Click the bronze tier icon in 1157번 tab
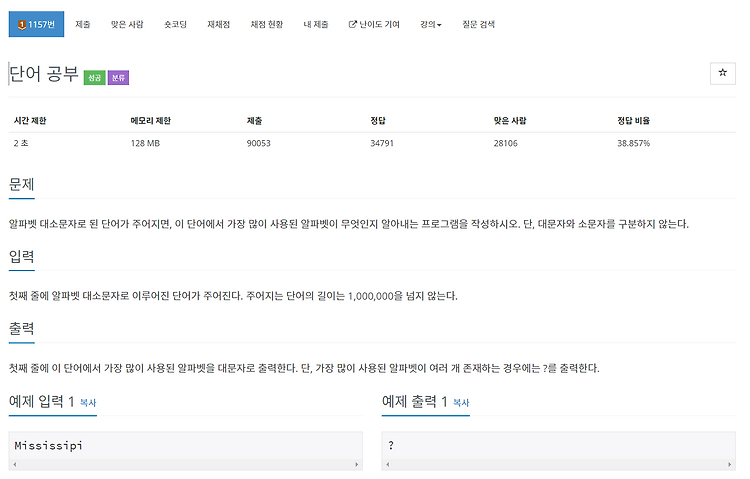The width and height of the screenshot is (750, 479). [x=22, y=25]
